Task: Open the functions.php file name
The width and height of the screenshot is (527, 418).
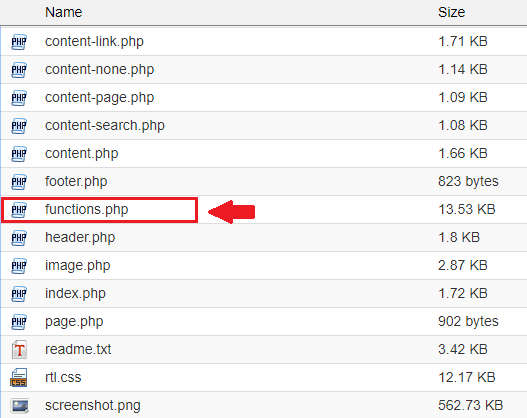Action: (87, 209)
